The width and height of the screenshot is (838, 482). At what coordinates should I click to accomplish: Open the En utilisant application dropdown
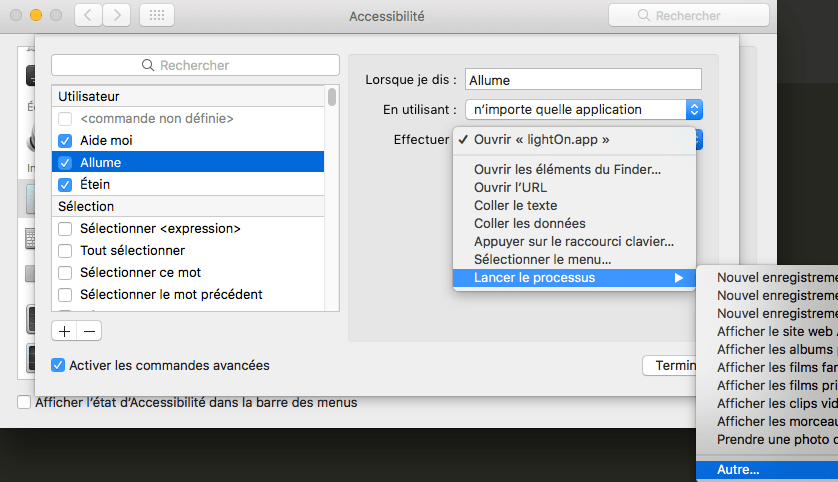pyautogui.click(x=584, y=110)
